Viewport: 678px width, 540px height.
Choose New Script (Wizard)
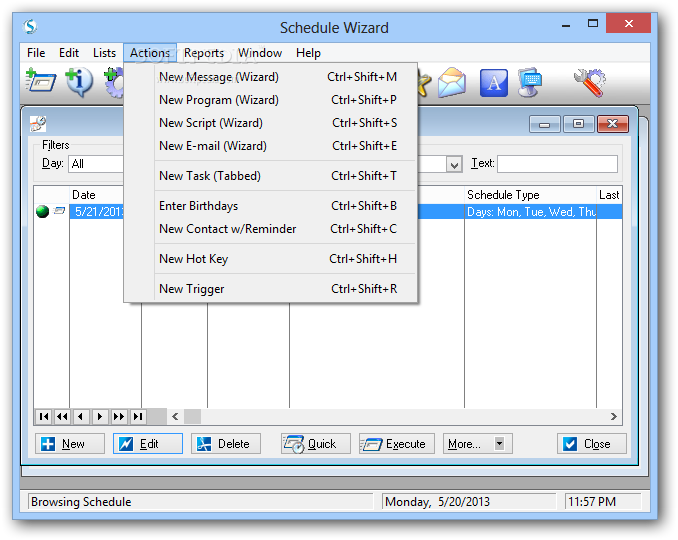(x=271, y=123)
